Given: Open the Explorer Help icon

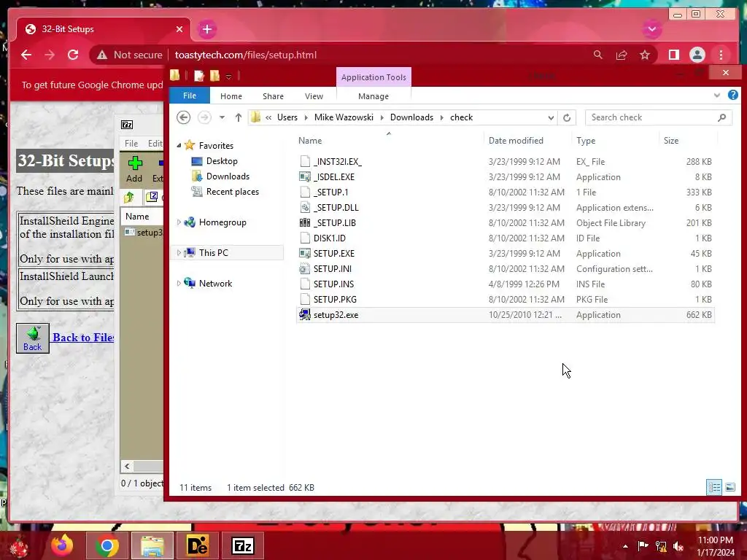Looking at the screenshot, I should click(x=732, y=96).
